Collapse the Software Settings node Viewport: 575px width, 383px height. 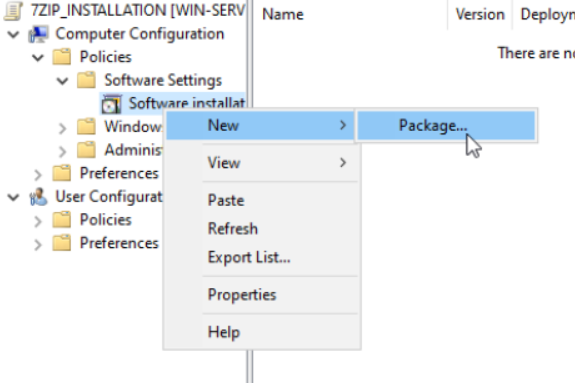(62, 81)
